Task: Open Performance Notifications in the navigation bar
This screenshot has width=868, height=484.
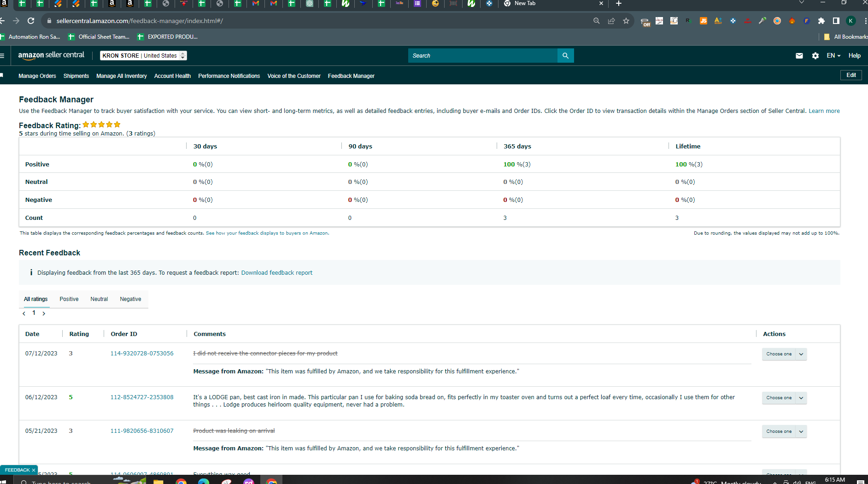Action: pos(229,76)
